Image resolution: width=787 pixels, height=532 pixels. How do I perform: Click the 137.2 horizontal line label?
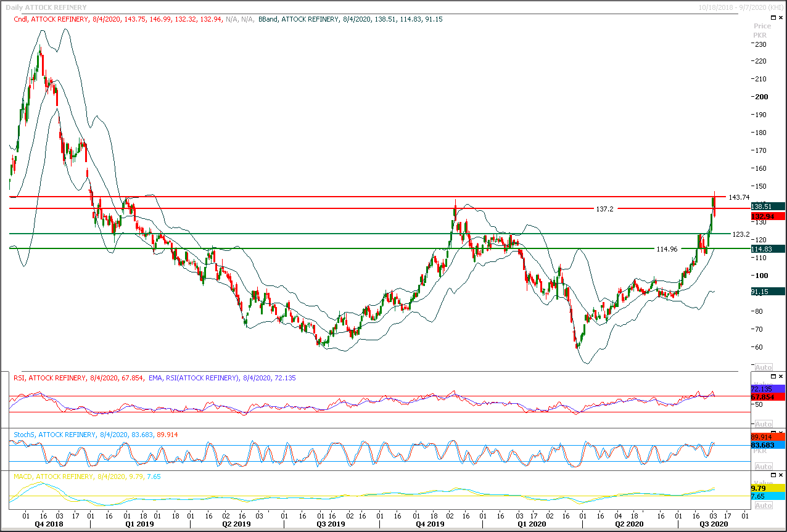(604, 209)
